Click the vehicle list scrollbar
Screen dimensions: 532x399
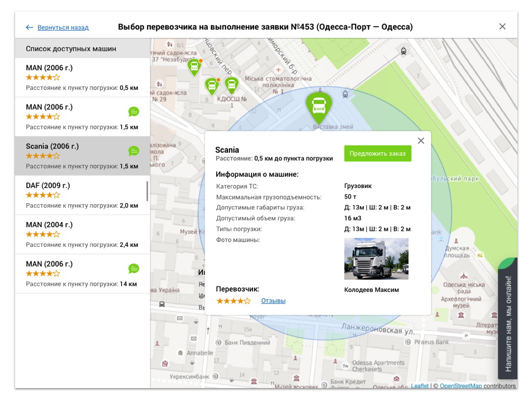pos(148,191)
